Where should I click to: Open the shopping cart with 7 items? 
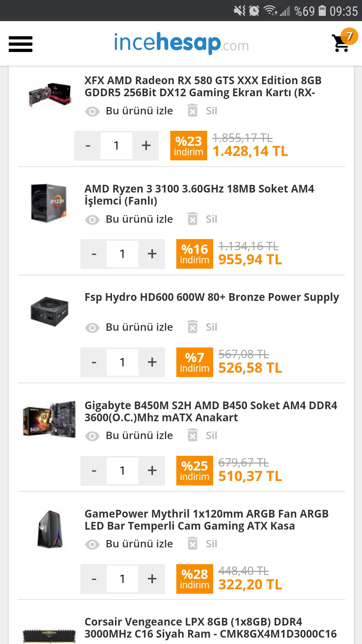pos(342,43)
